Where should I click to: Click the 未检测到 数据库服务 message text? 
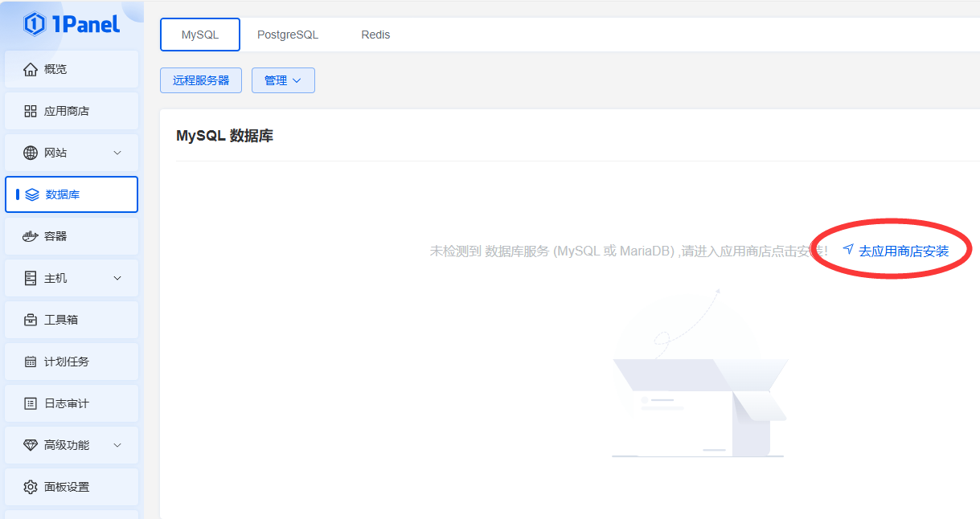coord(629,251)
